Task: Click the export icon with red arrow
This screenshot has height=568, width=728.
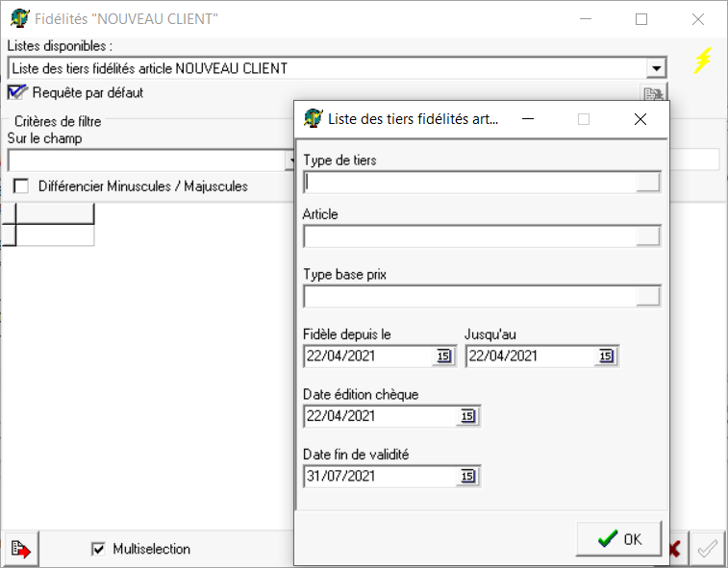Action: tap(21, 550)
